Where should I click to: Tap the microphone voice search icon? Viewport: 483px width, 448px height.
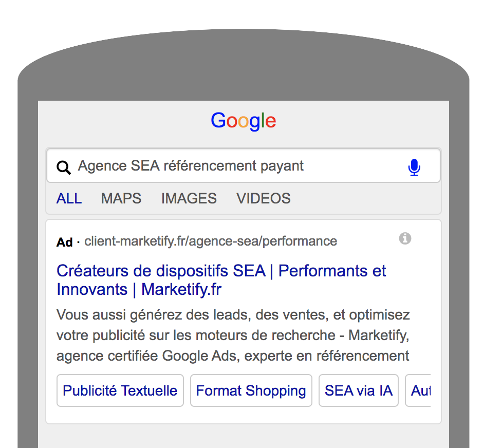click(x=414, y=167)
